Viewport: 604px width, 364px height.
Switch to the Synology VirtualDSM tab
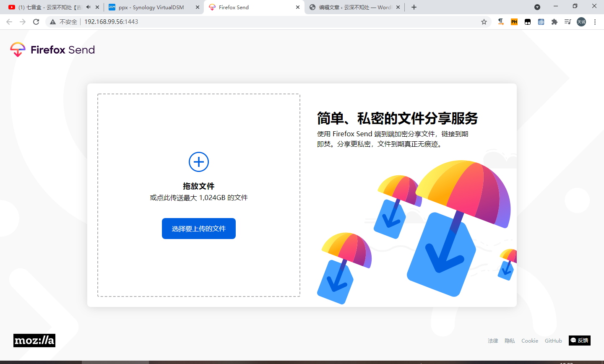click(151, 7)
